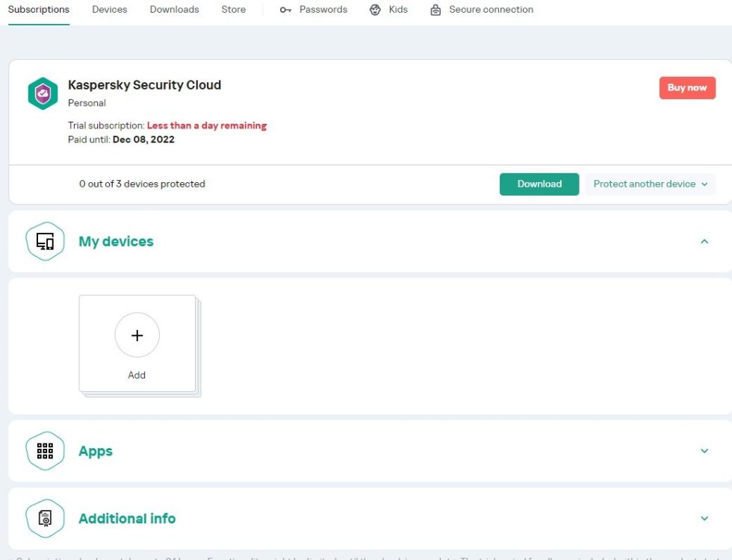Expand the Additional info section chevron
Image resolution: width=732 pixels, height=560 pixels.
pos(704,518)
